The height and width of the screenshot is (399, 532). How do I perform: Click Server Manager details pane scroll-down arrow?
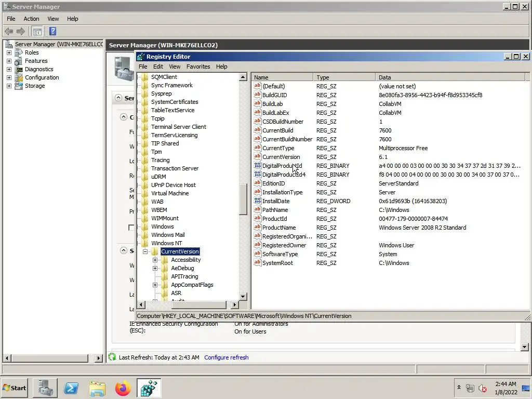point(525,347)
